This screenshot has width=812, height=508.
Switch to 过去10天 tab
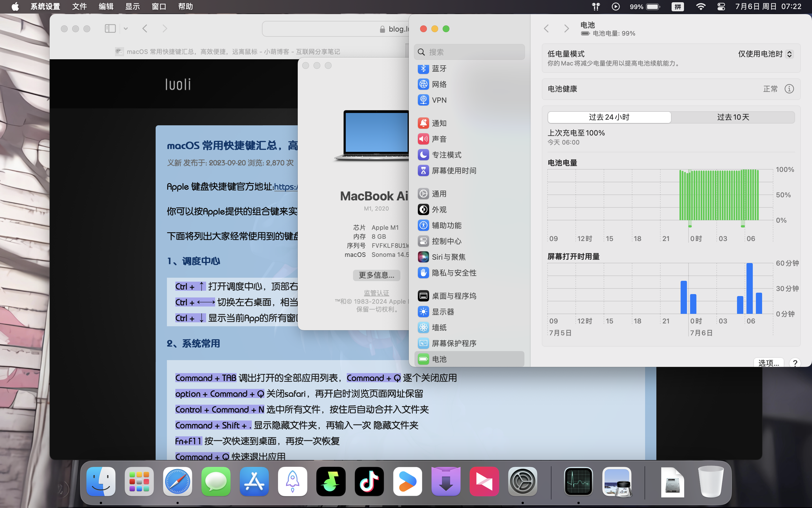733,117
